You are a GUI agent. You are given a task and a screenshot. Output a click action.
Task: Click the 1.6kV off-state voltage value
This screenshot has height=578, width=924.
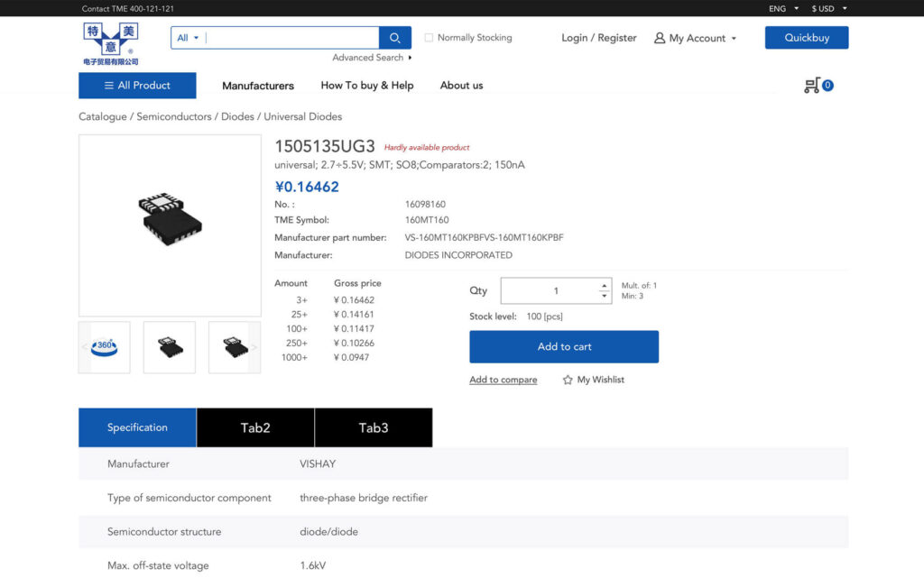[x=313, y=565]
